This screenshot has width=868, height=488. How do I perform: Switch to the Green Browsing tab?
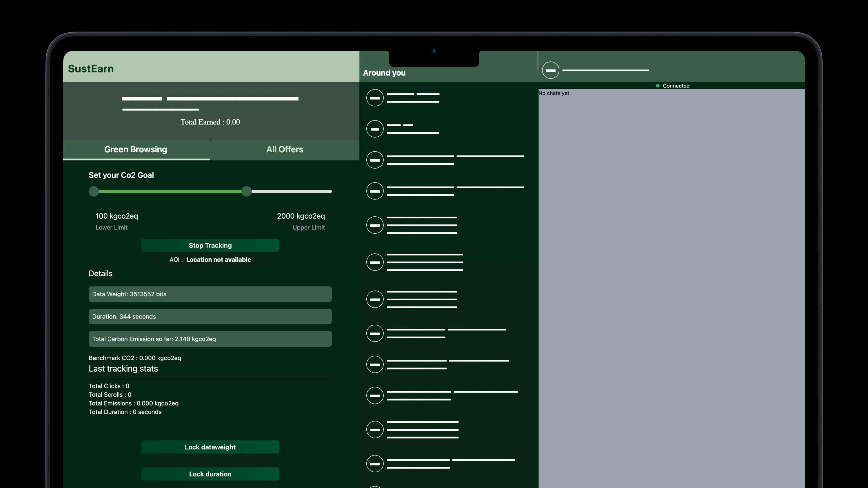tap(135, 149)
